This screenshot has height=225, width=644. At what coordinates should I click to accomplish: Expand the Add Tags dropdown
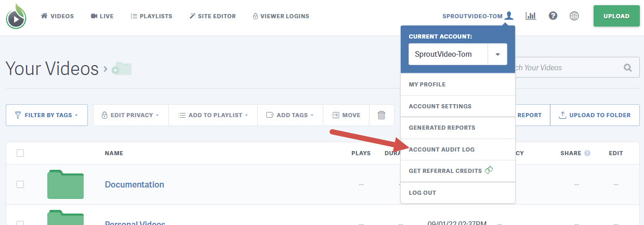(290, 115)
